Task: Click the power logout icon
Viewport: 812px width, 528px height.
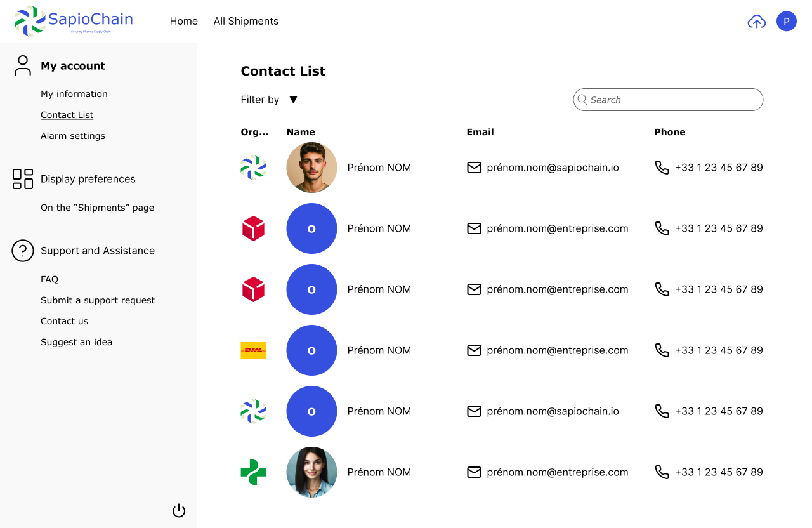Action: coord(179,511)
